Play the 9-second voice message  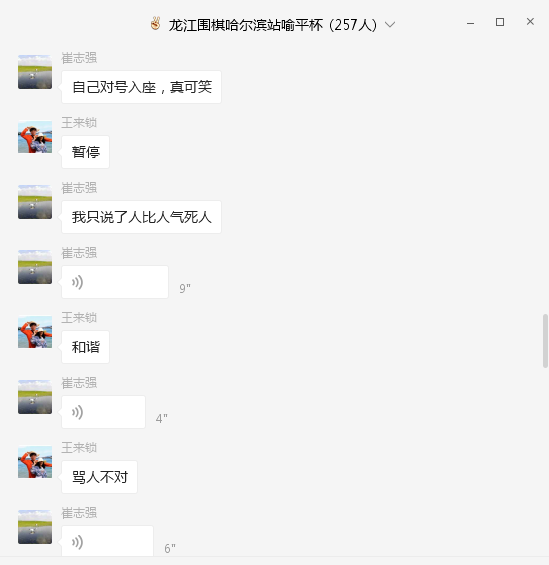tap(115, 282)
